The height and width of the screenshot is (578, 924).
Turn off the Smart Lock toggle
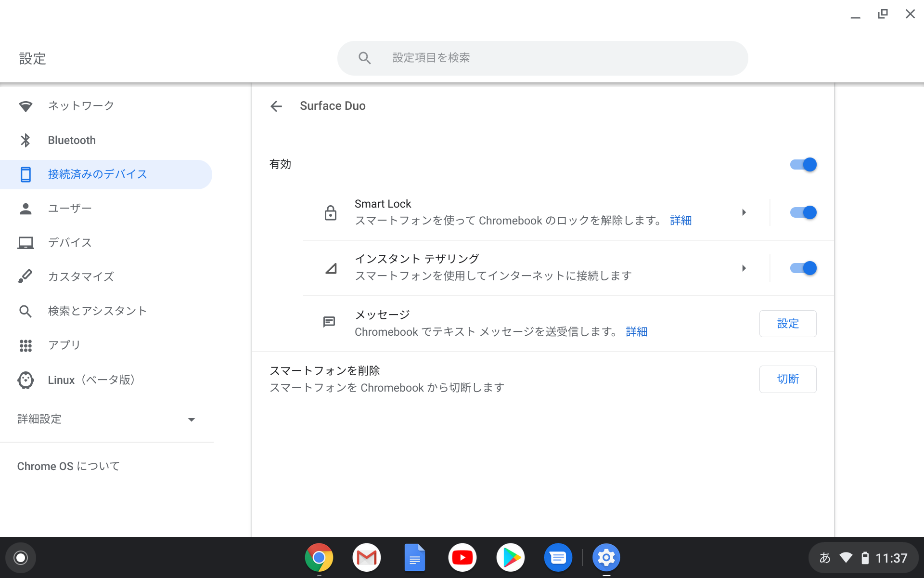pos(803,212)
